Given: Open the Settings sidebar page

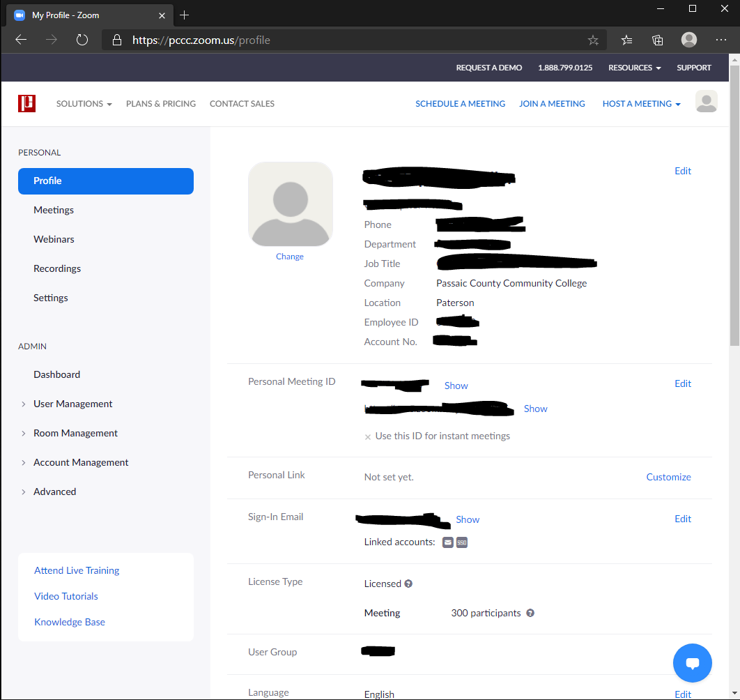Looking at the screenshot, I should (x=50, y=298).
